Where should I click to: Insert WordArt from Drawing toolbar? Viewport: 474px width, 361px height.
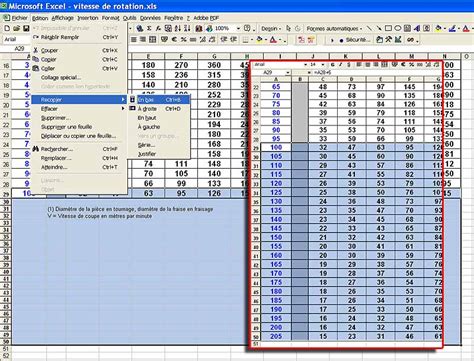coord(417,29)
